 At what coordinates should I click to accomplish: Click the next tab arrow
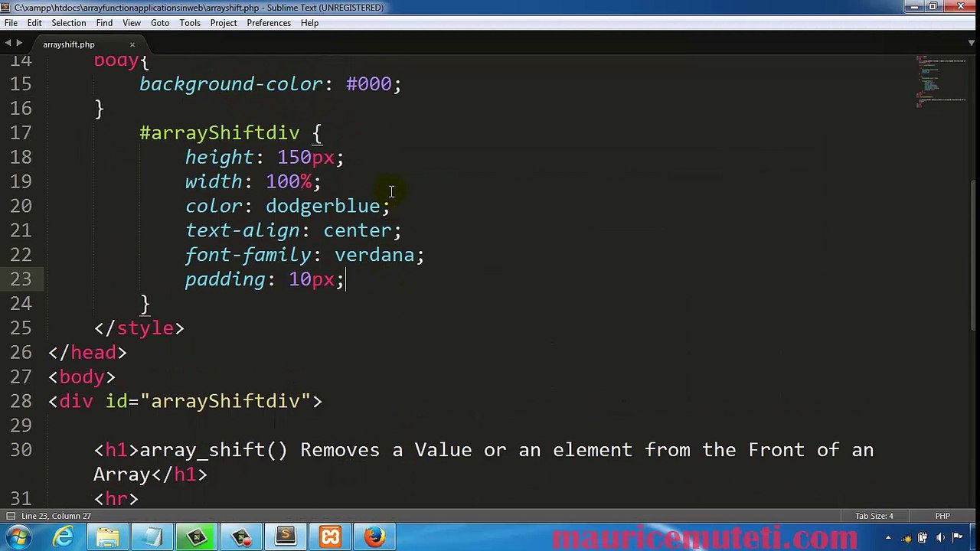[19, 44]
